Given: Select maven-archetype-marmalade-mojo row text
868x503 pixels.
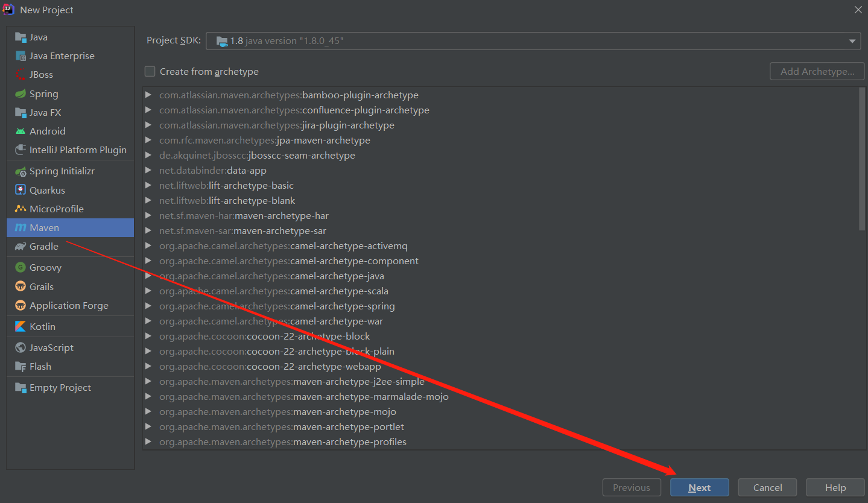Looking at the screenshot, I should click(304, 396).
